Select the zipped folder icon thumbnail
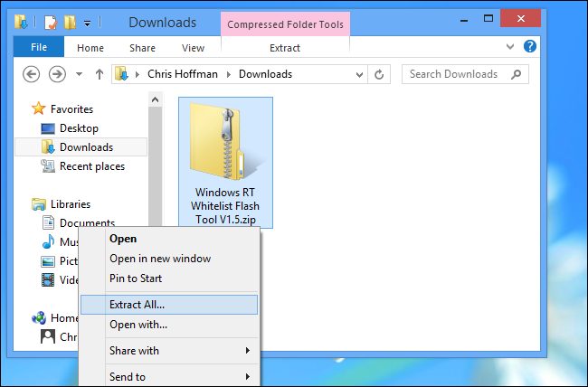This screenshot has width=588, height=387. pyautogui.click(x=226, y=143)
